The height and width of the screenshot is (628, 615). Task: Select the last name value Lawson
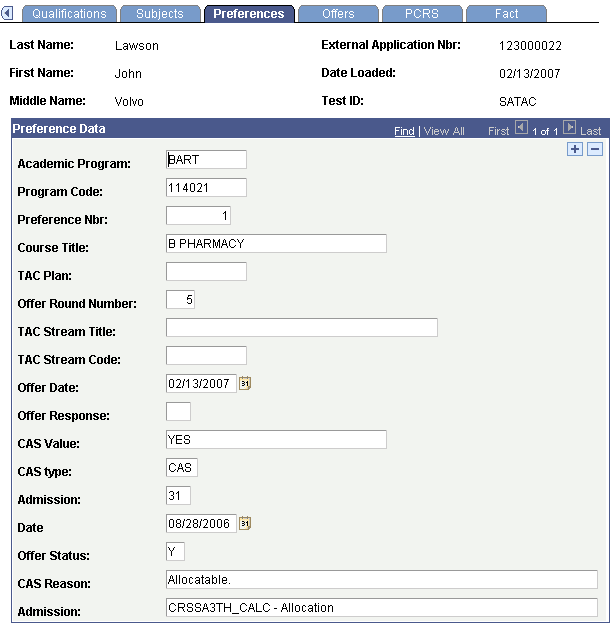[137, 46]
